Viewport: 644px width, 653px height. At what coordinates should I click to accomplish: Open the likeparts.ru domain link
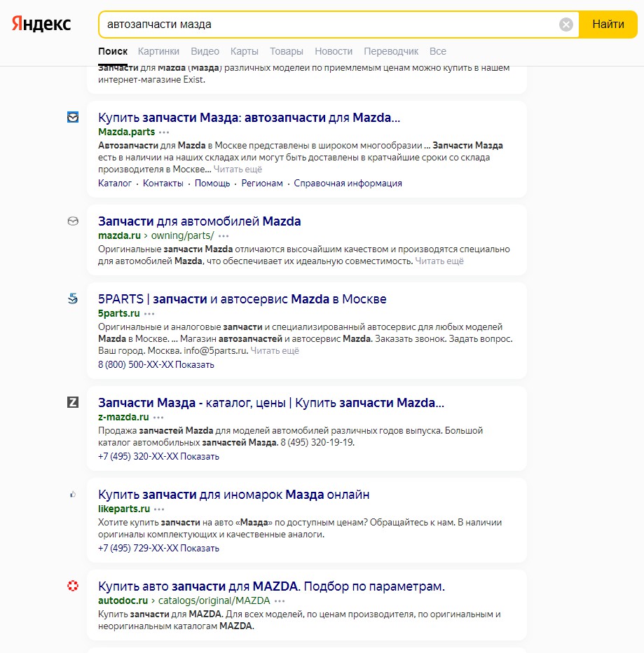coord(124,509)
